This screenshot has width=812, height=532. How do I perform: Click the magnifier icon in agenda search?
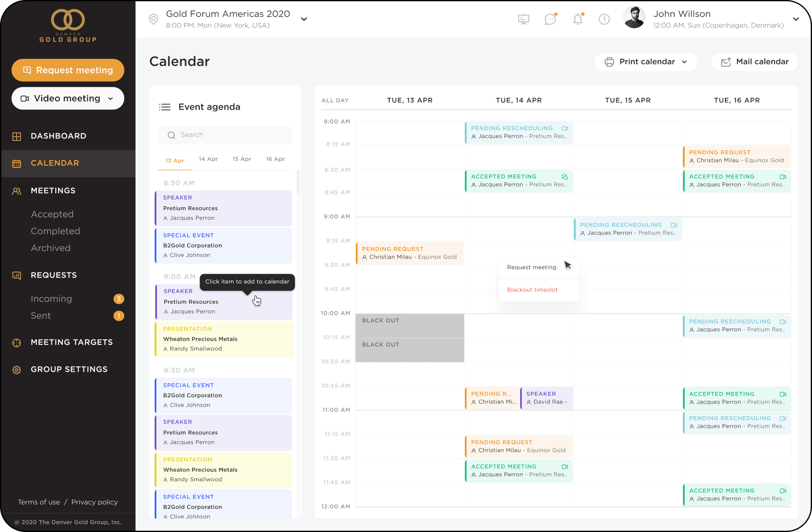point(172,135)
